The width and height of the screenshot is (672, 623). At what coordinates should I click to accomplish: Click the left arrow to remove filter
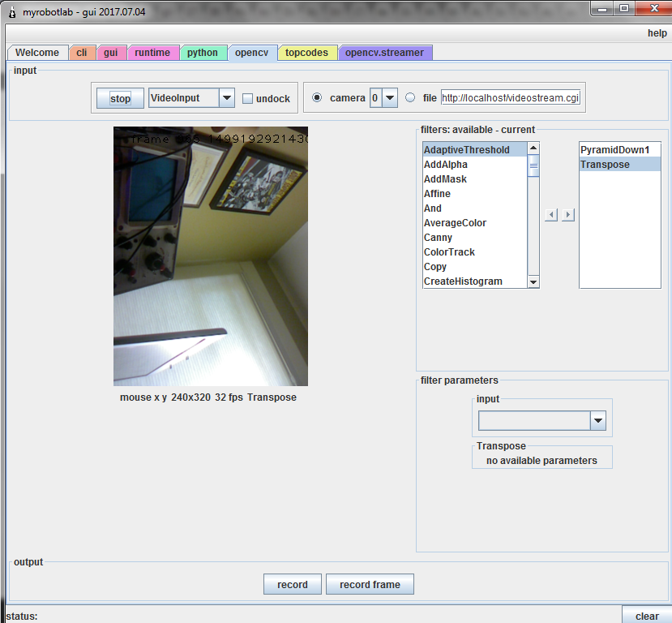point(551,215)
